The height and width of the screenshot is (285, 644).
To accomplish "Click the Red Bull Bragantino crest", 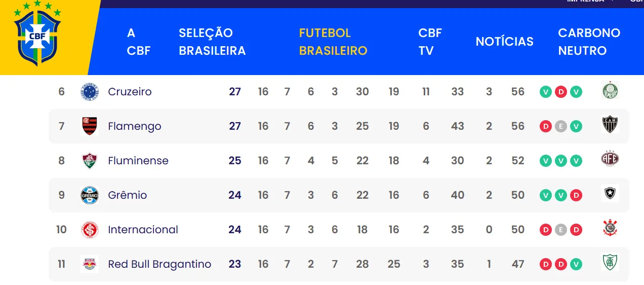I will tap(90, 264).
